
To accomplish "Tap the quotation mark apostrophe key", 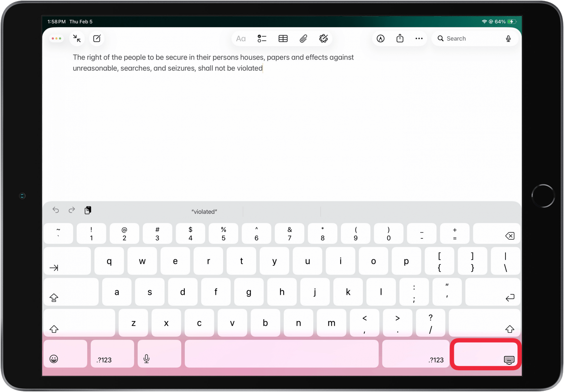I will pyautogui.click(x=447, y=292).
